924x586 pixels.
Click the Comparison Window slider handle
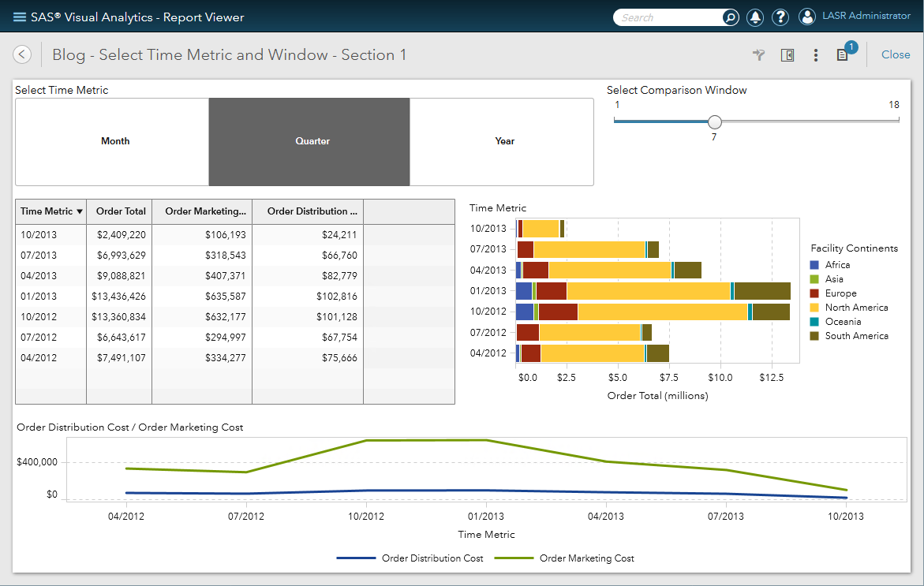click(x=715, y=121)
